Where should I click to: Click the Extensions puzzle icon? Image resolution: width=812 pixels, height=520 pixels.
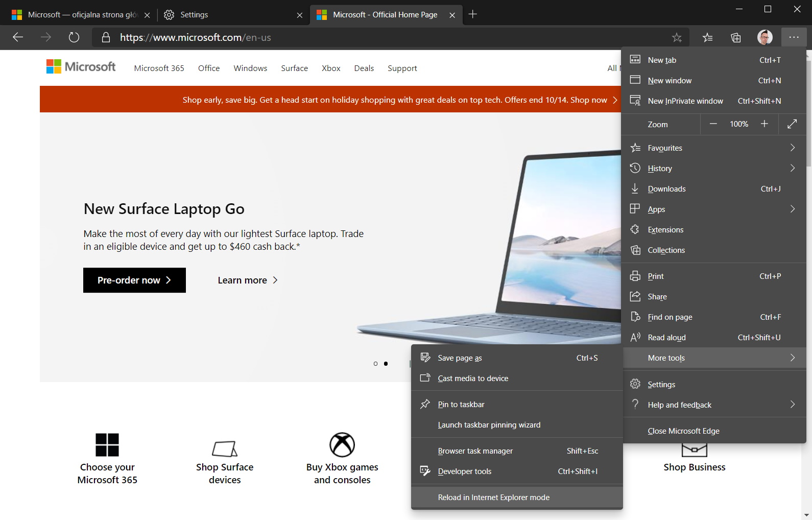635,230
